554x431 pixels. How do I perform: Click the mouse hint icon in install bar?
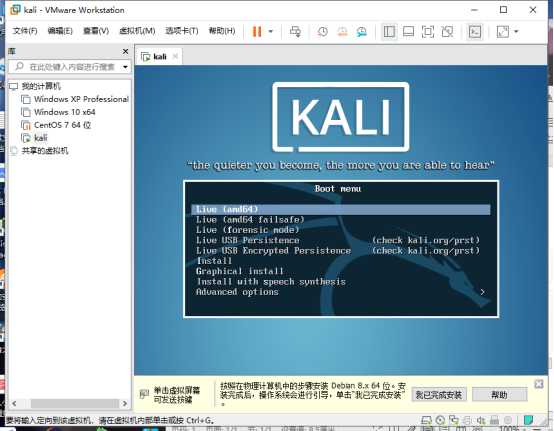144,394
